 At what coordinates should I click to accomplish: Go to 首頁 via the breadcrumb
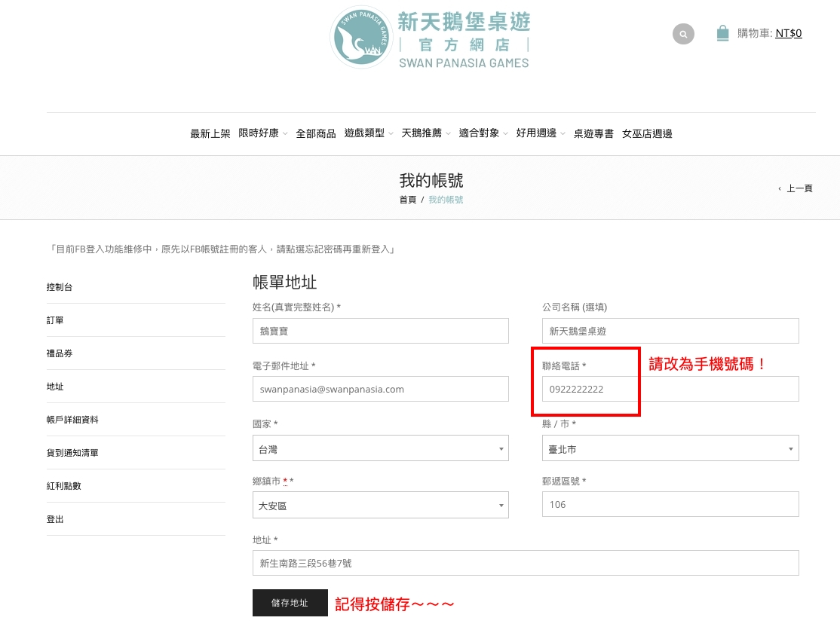[407, 200]
